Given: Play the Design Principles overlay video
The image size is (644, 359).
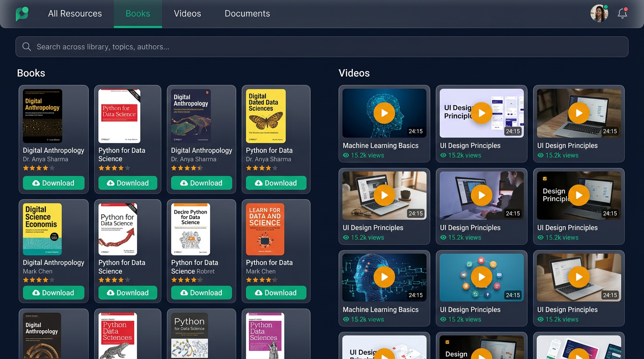Looking at the screenshot, I should (578, 194).
